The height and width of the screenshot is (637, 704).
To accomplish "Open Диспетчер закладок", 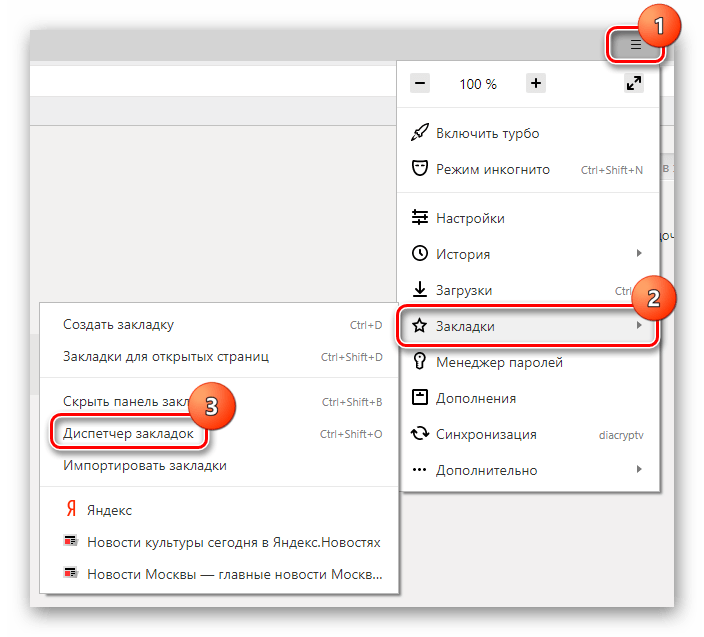I will [x=219, y=434].
